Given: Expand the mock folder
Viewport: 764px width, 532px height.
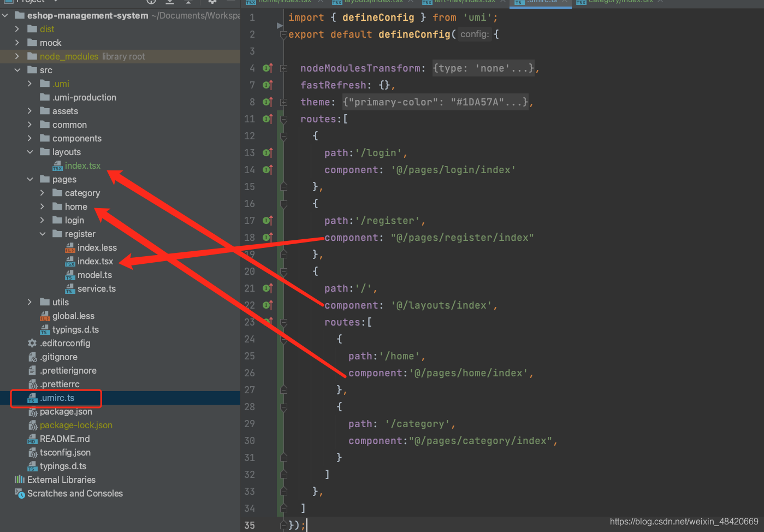Looking at the screenshot, I should tap(17, 43).
